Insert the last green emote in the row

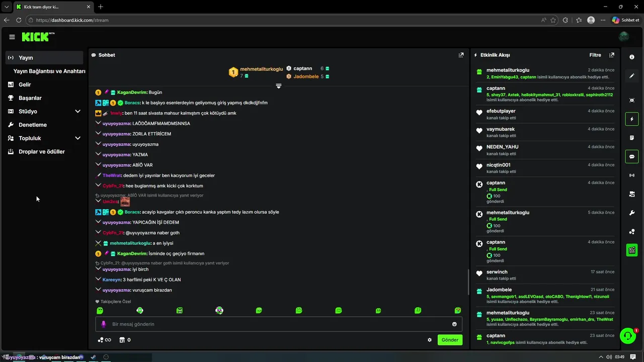point(458,311)
